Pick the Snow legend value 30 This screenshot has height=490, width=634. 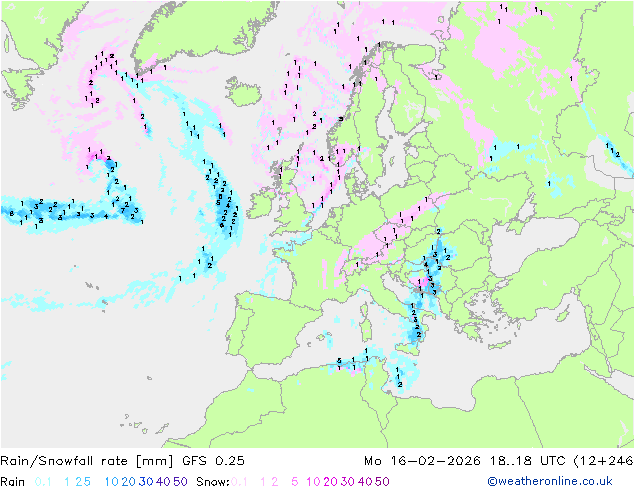(x=348, y=482)
